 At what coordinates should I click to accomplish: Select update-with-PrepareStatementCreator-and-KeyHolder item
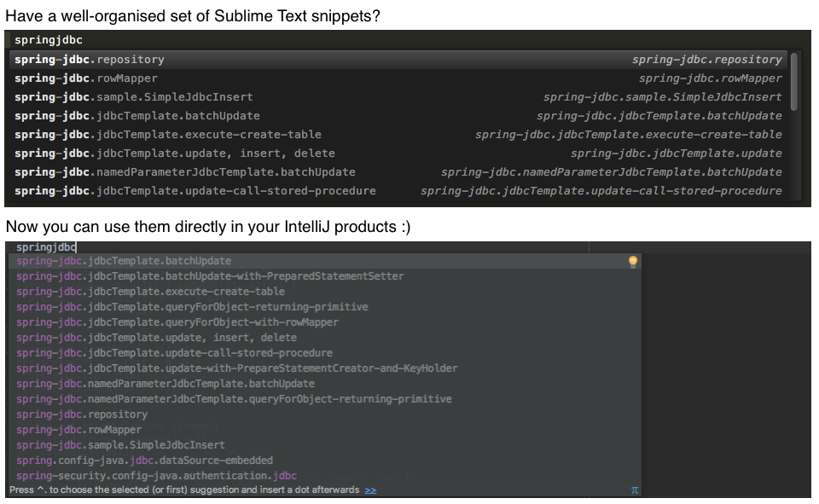point(237,368)
